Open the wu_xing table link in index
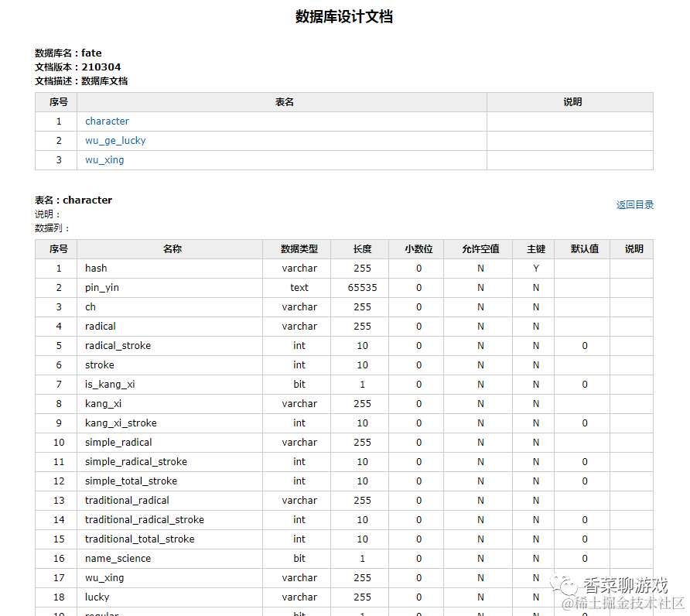Image resolution: width=690 pixels, height=616 pixels. pos(104,160)
